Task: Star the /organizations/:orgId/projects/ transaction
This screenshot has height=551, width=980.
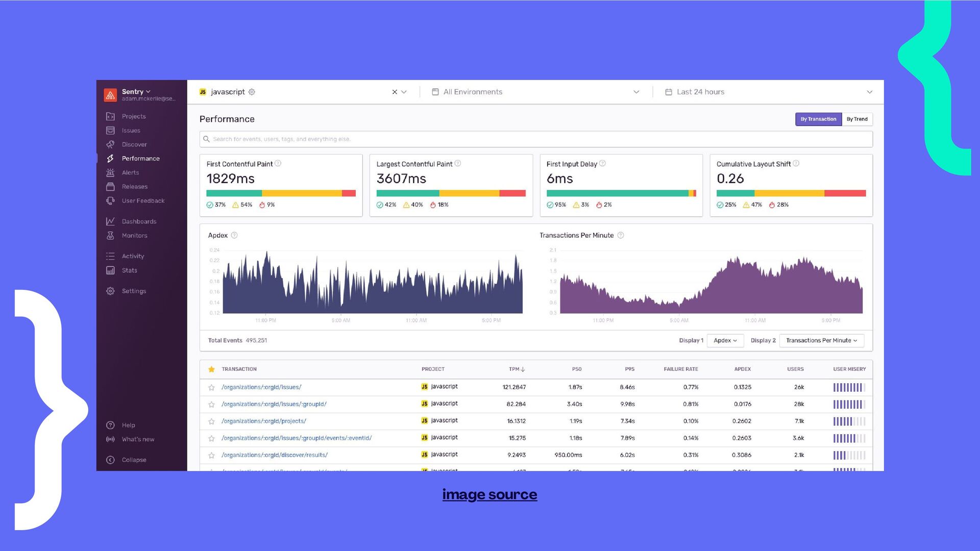Action: [211, 421]
